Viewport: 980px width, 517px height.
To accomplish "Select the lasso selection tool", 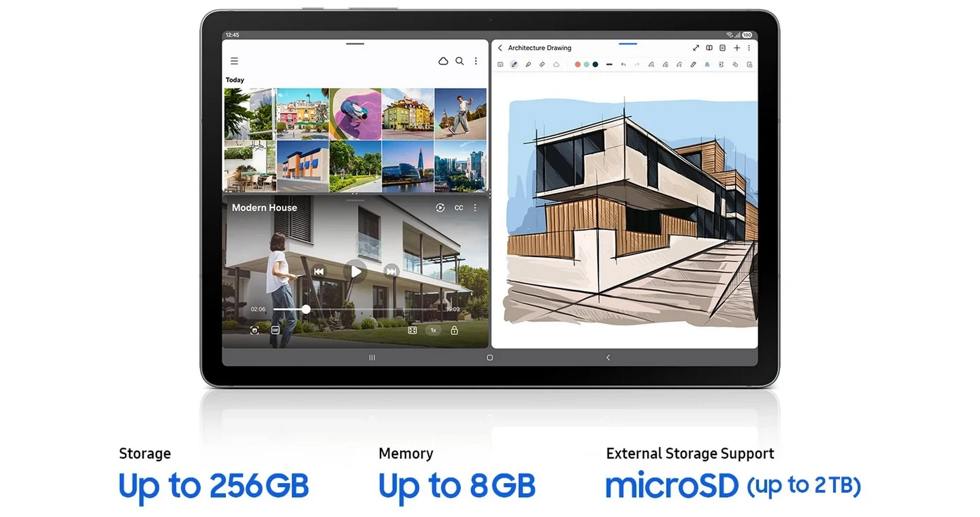I will click(556, 65).
